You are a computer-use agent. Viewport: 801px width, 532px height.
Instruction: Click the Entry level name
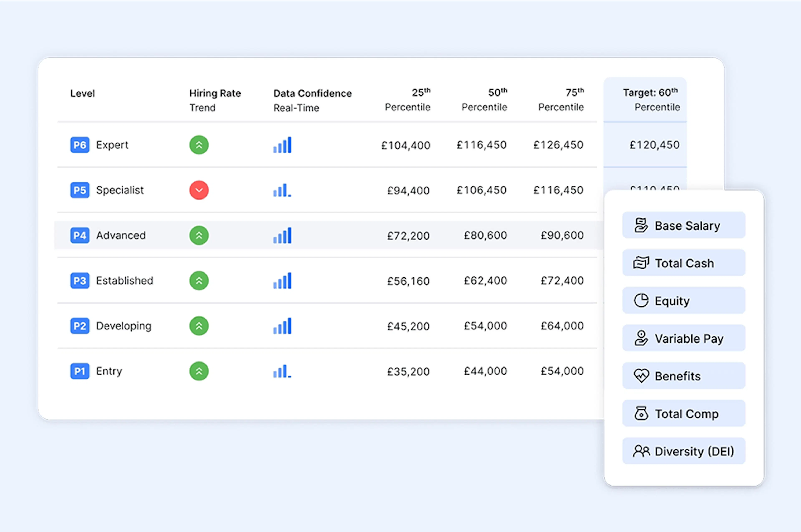(x=109, y=371)
